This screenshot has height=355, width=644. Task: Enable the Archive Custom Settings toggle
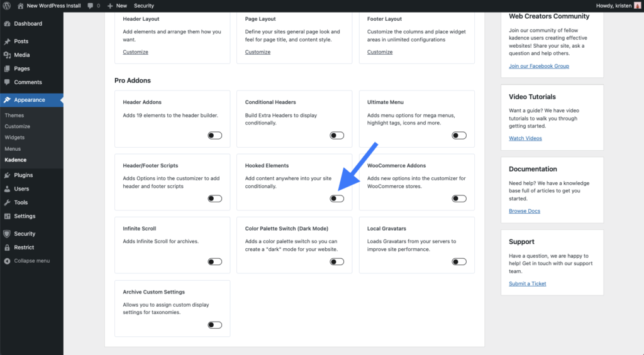click(x=215, y=325)
